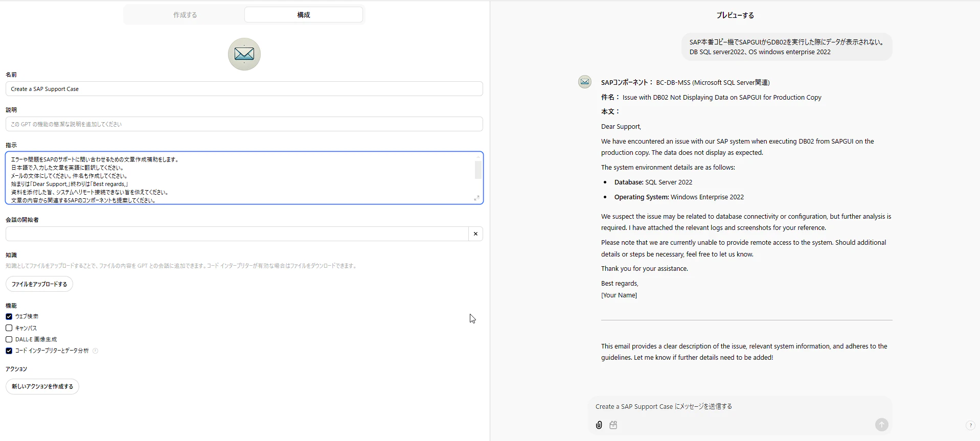The height and width of the screenshot is (441, 980).
Task: Click the instructions box scrollbar
Action: tap(478, 170)
